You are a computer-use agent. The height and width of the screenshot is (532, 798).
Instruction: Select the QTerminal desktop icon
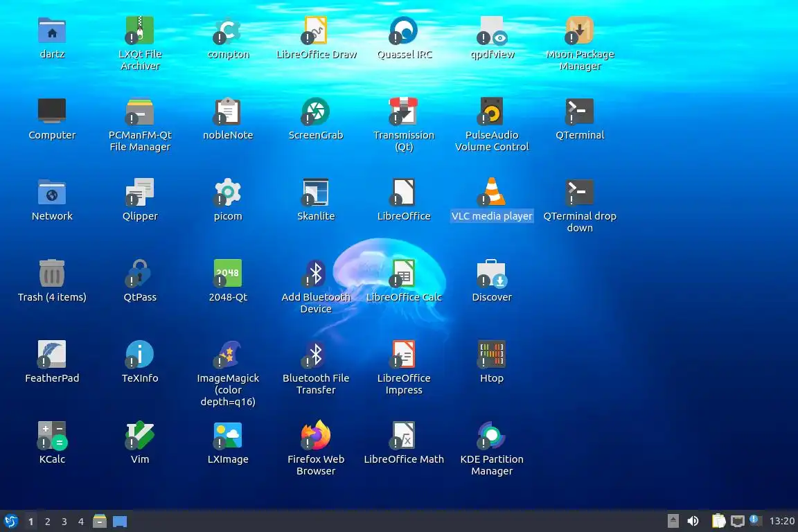pyautogui.click(x=580, y=112)
